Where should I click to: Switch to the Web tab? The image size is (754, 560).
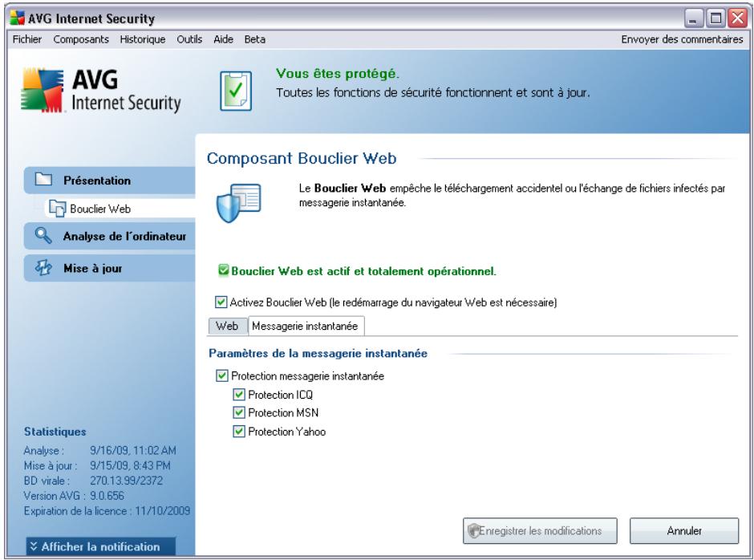227,327
